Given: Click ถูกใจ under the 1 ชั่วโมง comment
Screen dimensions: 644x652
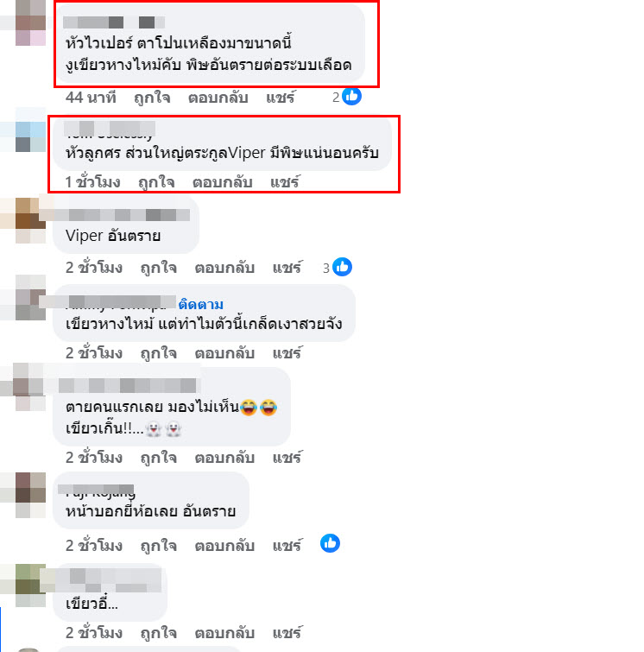Looking at the screenshot, I should tap(156, 182).
